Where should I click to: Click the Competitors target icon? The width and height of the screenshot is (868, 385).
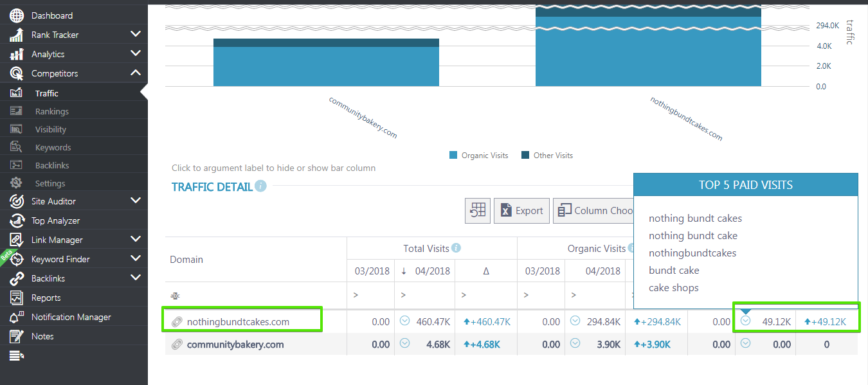[x=17, y=73]
